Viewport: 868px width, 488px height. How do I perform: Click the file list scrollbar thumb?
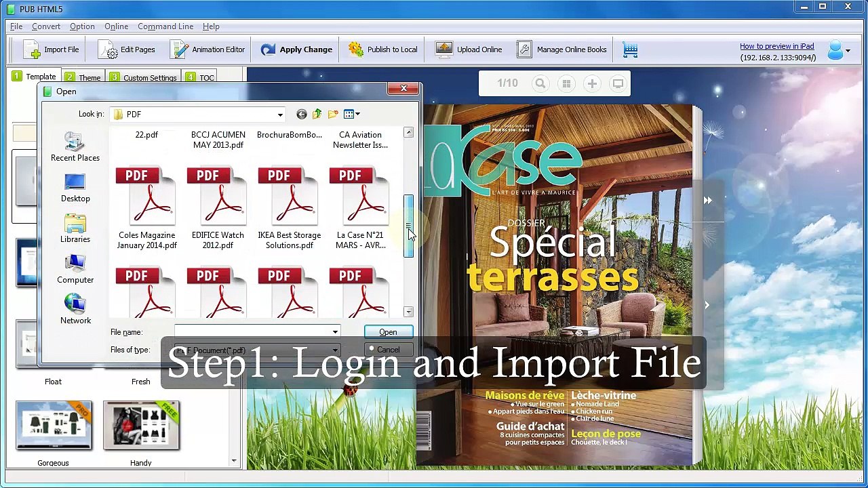coord(408,226)
